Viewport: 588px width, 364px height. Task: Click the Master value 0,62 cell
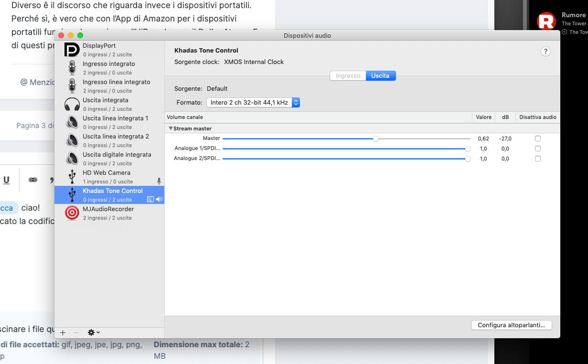483,139
